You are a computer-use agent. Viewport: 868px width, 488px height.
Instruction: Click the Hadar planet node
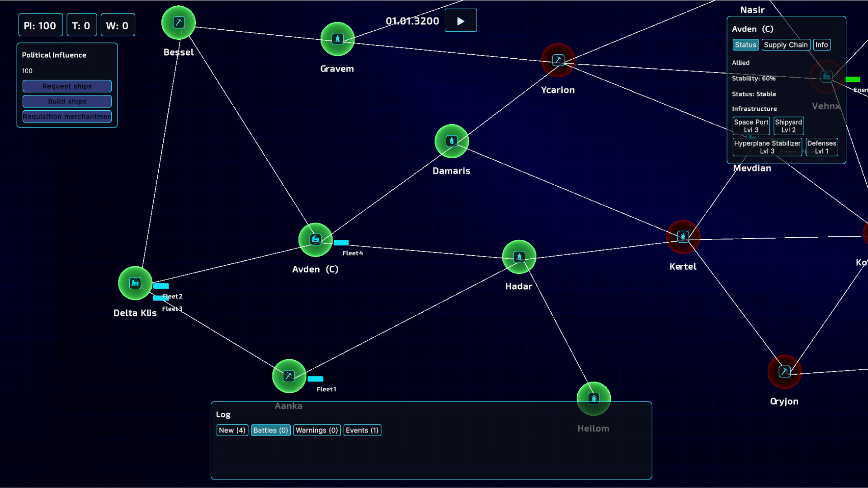click(519, 257)
